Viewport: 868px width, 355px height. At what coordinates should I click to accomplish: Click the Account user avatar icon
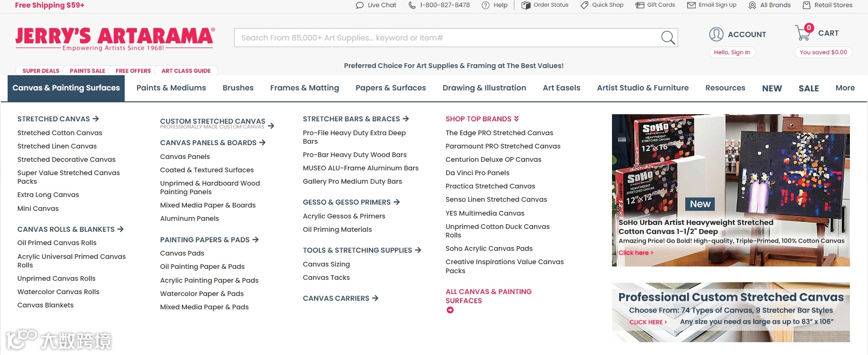click(716, 34)
